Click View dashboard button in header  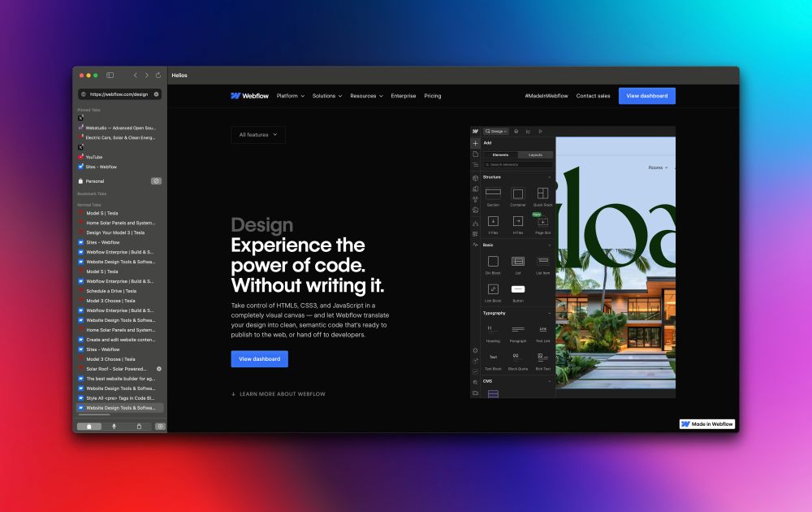(x=647, y=96)
